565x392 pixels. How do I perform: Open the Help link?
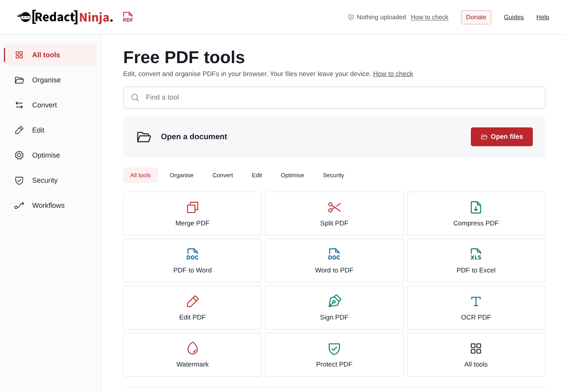543,17
